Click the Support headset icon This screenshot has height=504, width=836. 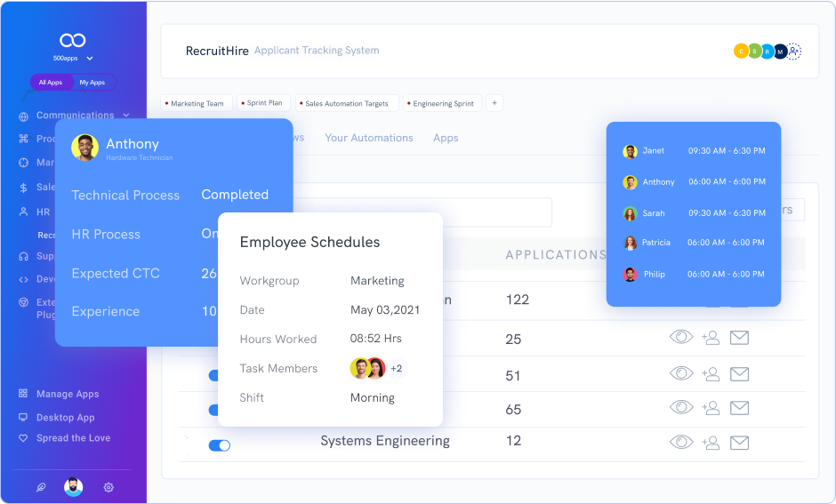coord(23,256)
